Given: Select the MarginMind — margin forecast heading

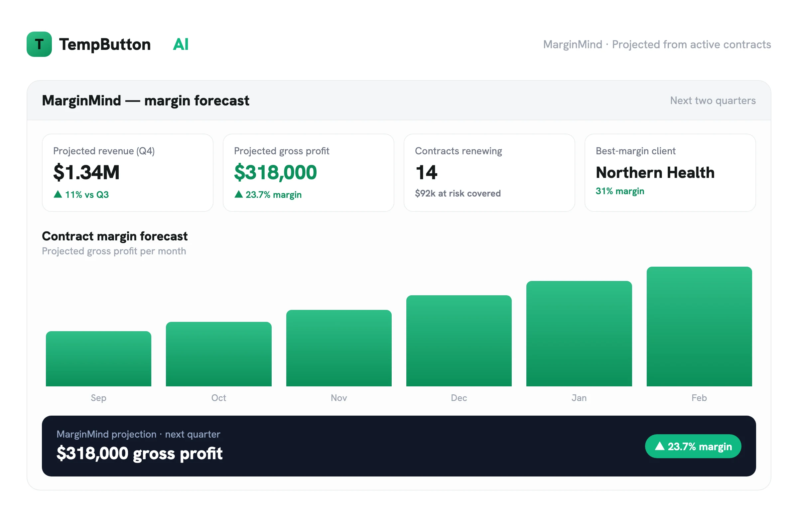Looking at the screenshot, I should point(146,101).
